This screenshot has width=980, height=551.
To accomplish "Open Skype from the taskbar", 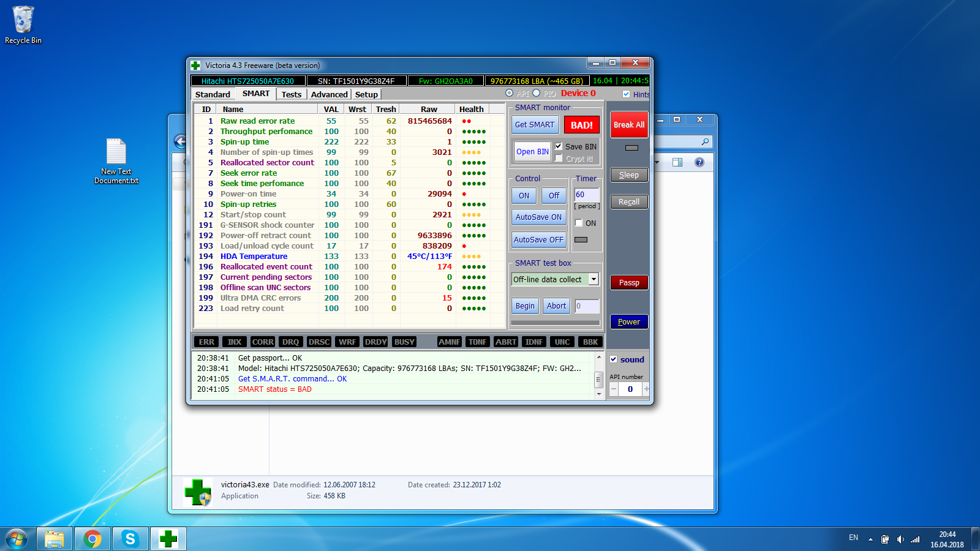I will point(130,539).
